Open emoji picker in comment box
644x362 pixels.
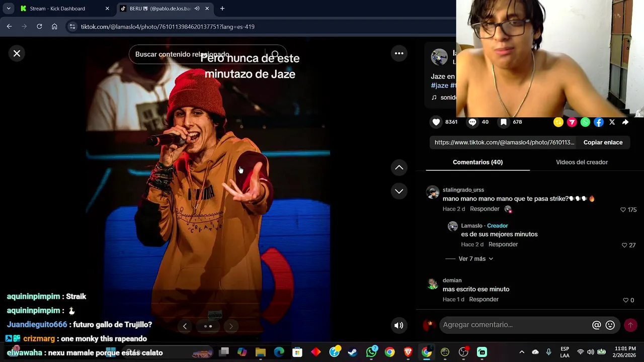coord(610,325)
